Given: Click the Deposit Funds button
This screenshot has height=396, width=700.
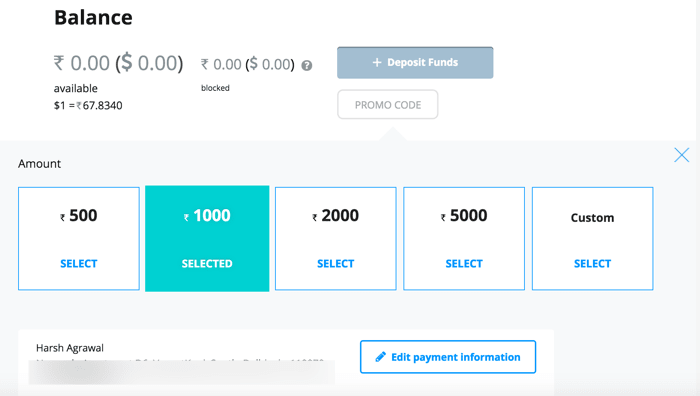Looking at the screenshot, I should [x=415, y=63].
